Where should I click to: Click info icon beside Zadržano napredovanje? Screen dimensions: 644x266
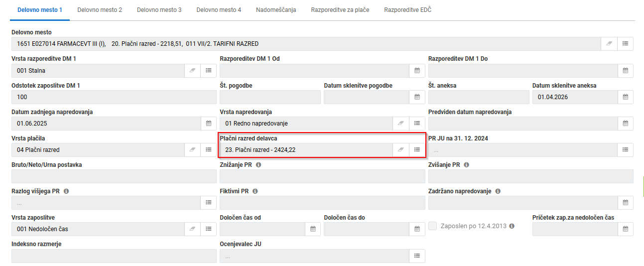point(498,191)
